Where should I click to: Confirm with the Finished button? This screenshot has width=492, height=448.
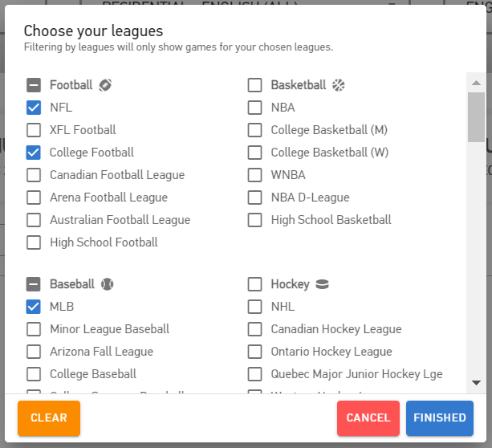click(x=439, y=418)
